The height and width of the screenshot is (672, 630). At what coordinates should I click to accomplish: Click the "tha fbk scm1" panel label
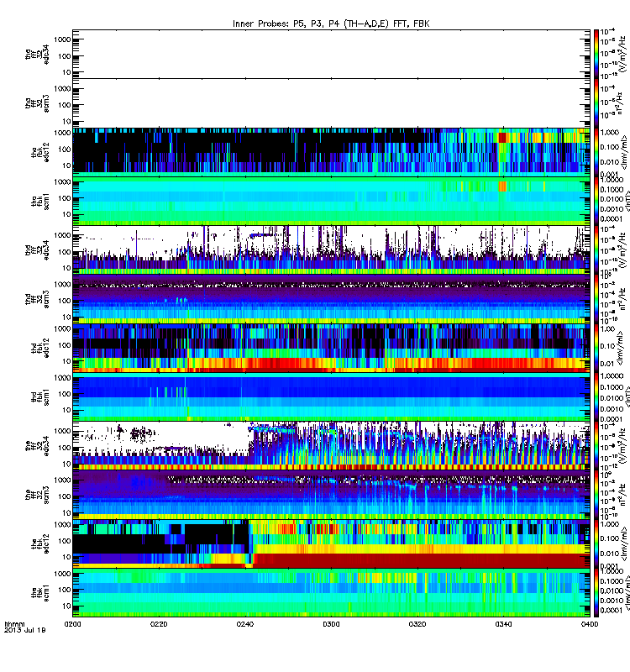[x=40, y=202]
